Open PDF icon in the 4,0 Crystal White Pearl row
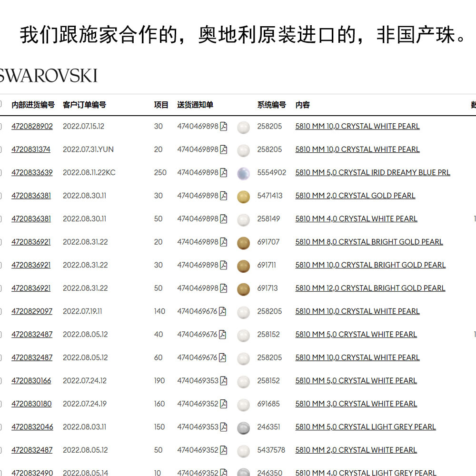 pos(223,218)
